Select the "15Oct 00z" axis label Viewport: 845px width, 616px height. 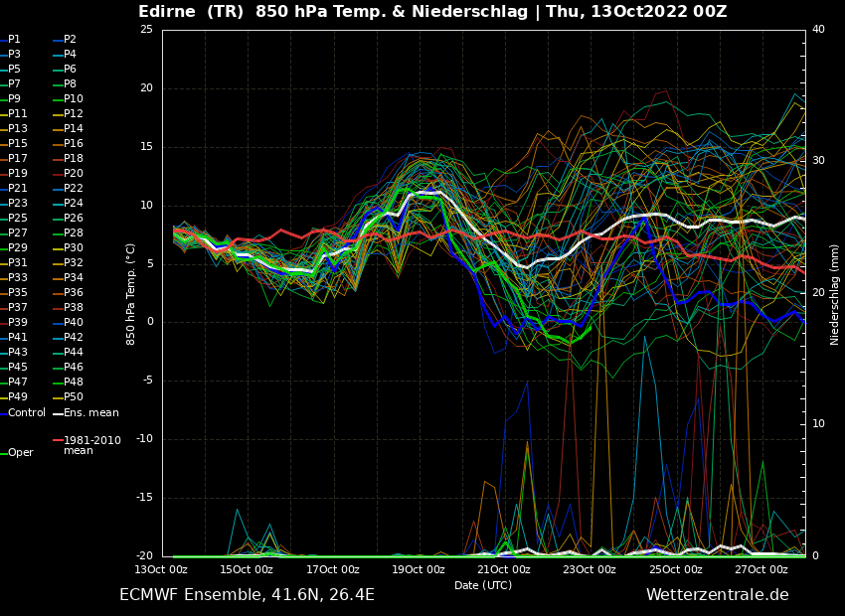tap(247, 569)
